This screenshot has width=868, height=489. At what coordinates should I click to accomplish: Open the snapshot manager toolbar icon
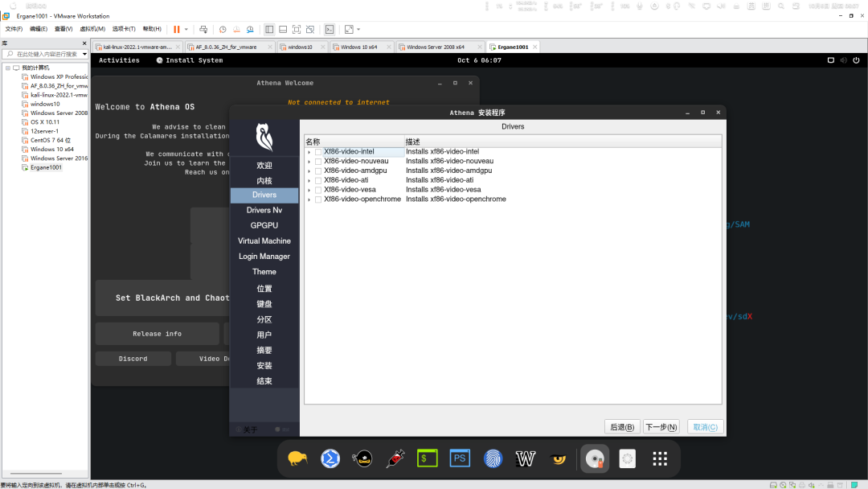click(x=250, y=29)
